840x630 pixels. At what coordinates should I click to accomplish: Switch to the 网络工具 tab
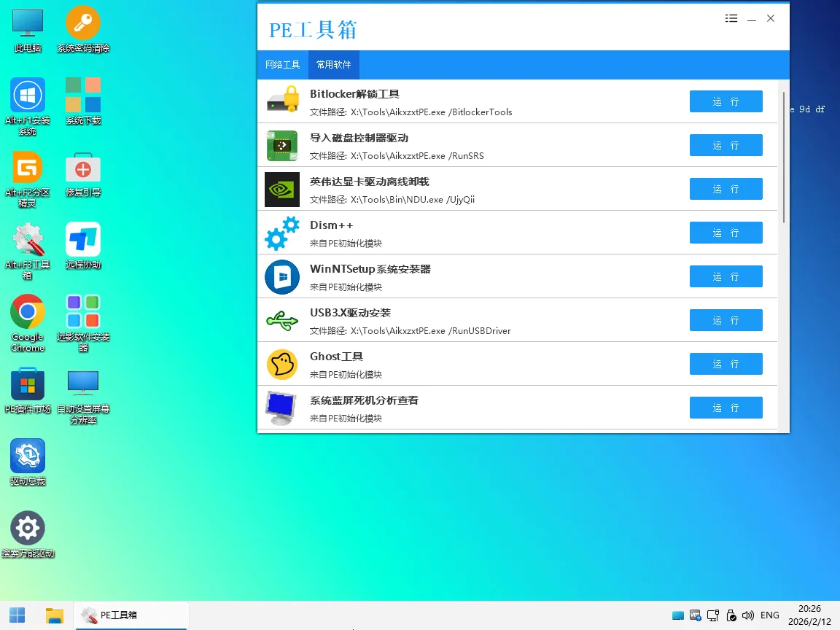coord(282,64)
